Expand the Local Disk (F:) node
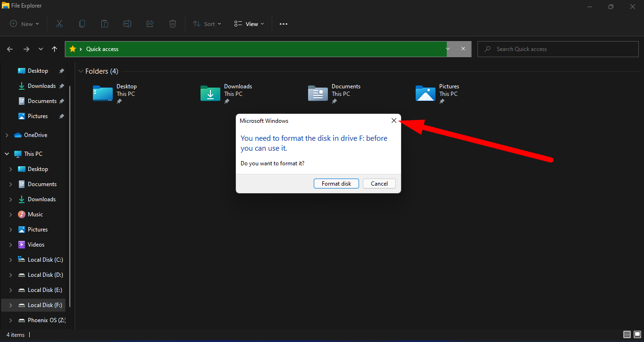The image size is (644, 342). pyautogui.click(x=11, y=305)
